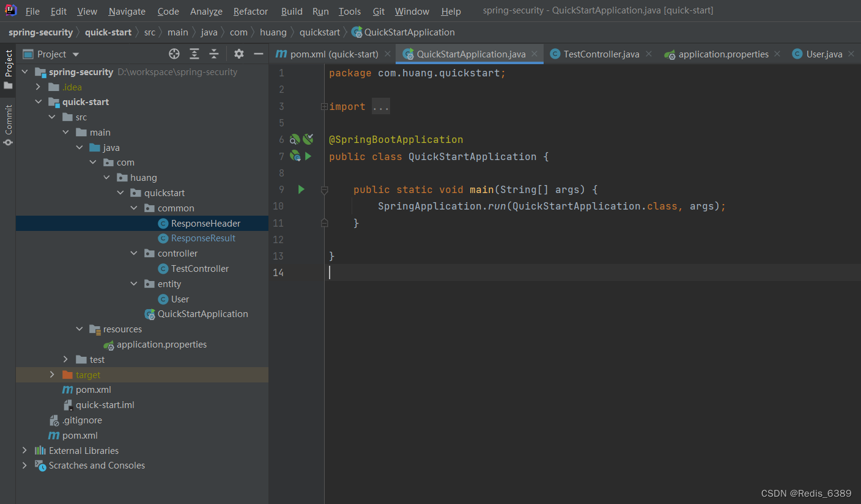861x504 pixels.
Task: Select ResponseResult class in tree
Action: [x=203, y=238]
